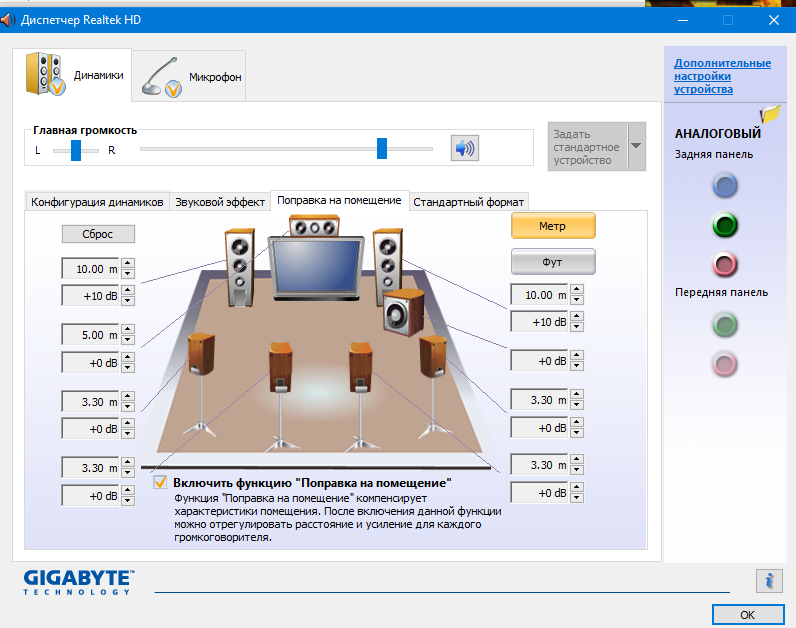Viewport: 796px width, 628px height.
Task: Select Фут unit button
Action: tap(553, 262)
